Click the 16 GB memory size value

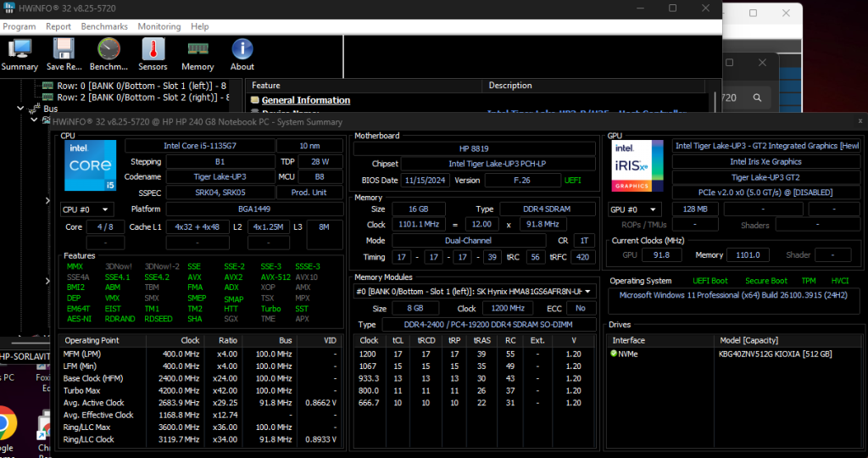pos(419,209)
